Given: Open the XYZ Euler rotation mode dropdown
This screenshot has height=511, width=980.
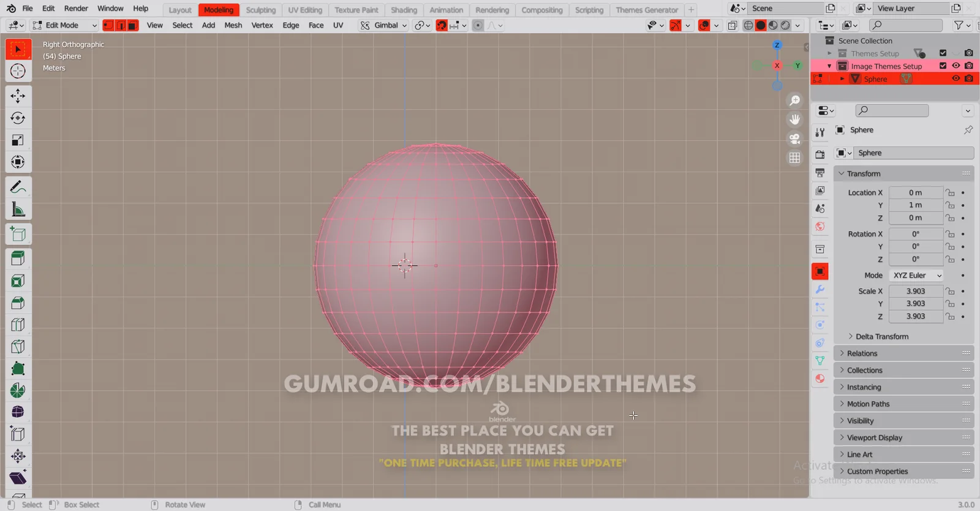Looking at the screenshot, I should pos(916,276).
